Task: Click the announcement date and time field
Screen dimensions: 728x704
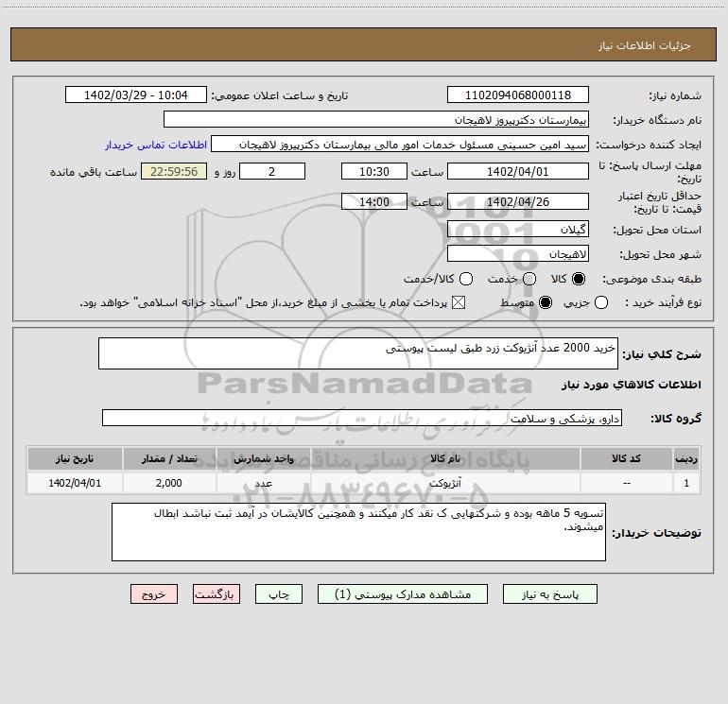Action: (136, 95)
